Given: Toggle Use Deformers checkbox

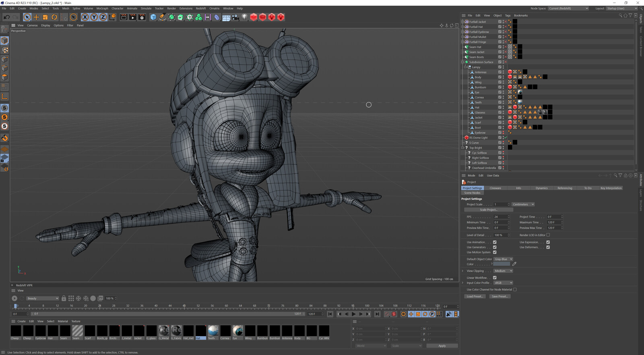Looking at the screenshot, I should tap(548, 247).
